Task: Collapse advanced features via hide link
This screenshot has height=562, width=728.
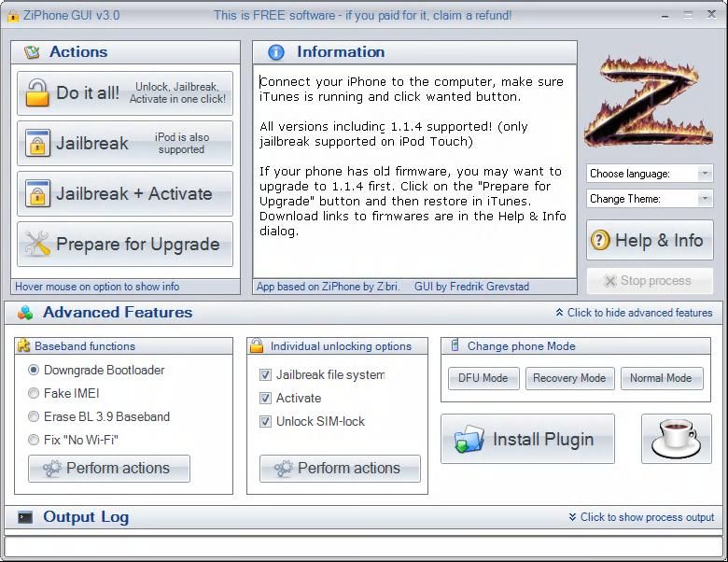Action: point(634,313)
